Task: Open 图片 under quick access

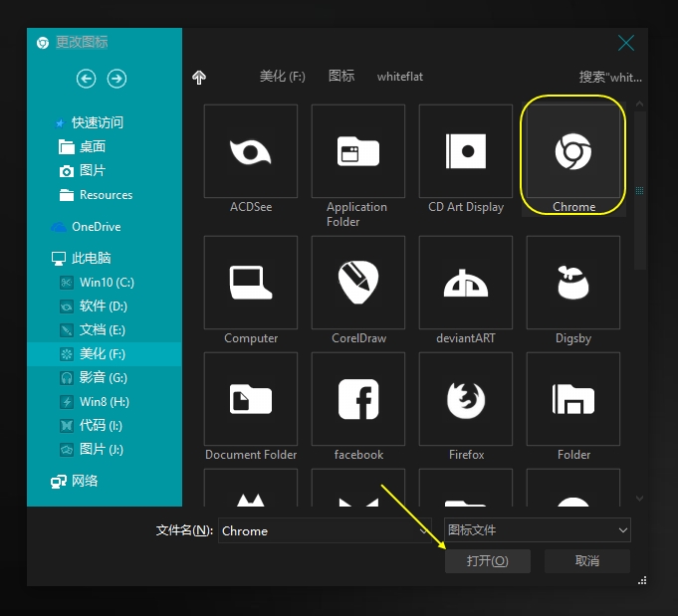Action: [x=83, y=170]
